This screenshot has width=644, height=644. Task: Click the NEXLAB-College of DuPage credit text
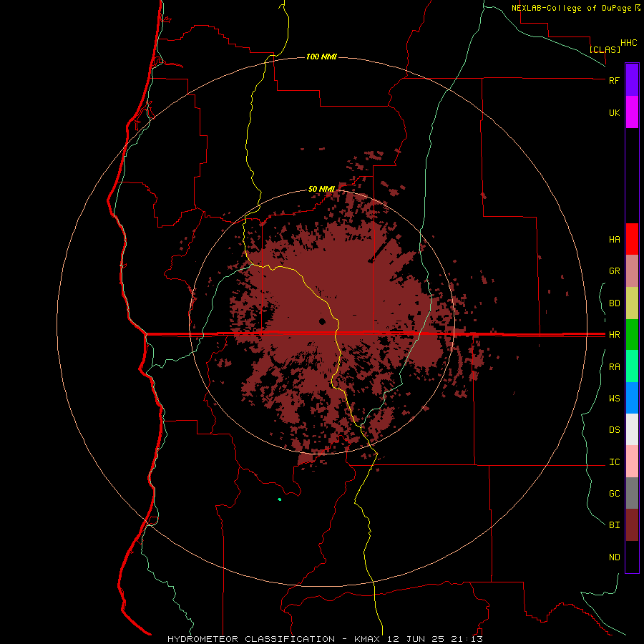[572, 8]
